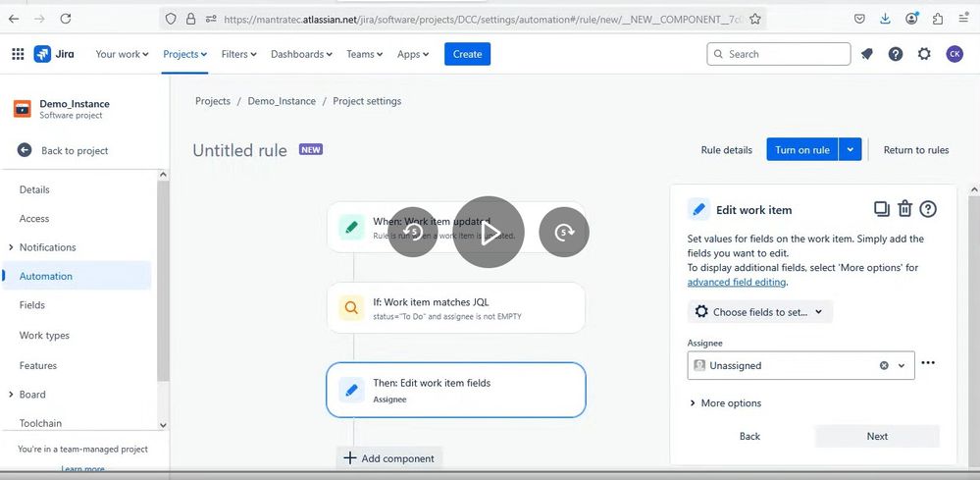Open Fields in the sidebar
Screen dimensions: 980x480
pos(31,305)
